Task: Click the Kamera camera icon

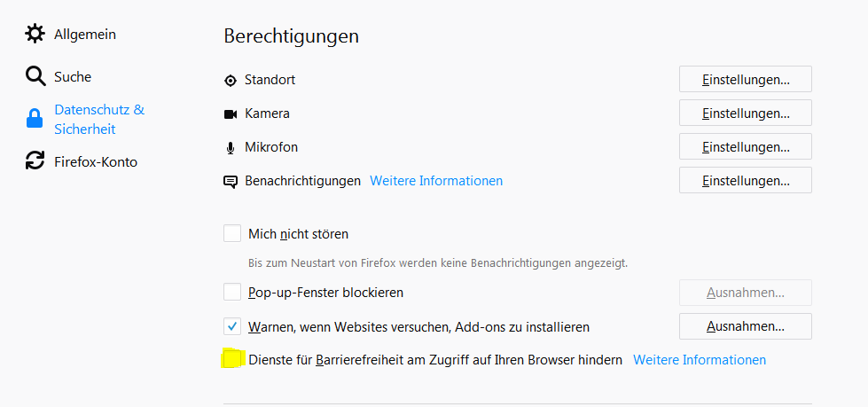Action: coord(231,113)
